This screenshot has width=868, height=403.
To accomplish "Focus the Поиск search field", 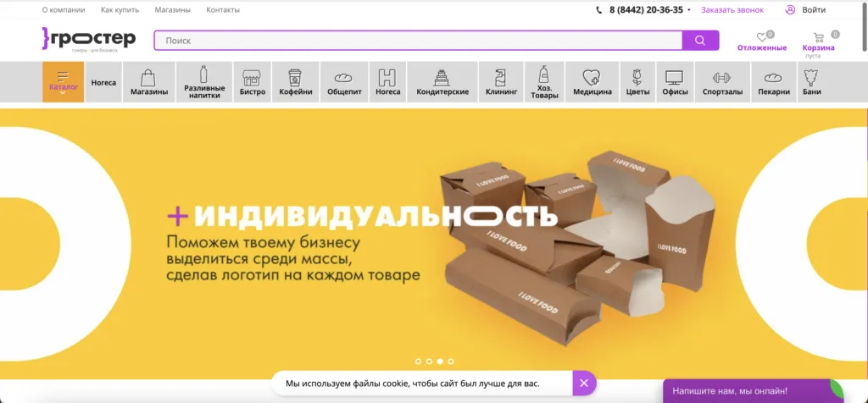I will click(x=418, y=41).
